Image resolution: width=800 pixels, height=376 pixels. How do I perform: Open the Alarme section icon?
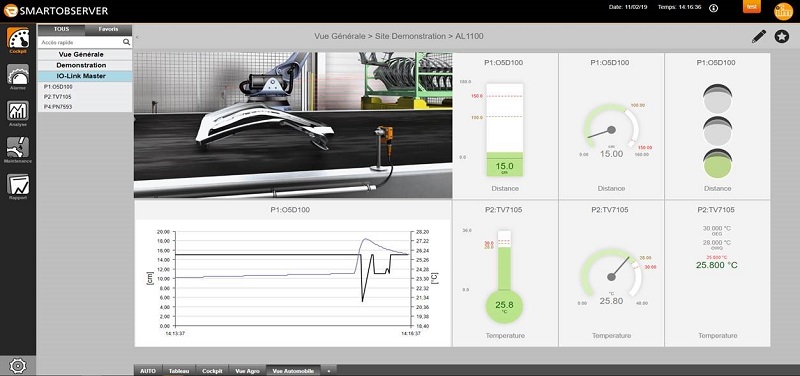click(18, 75)
